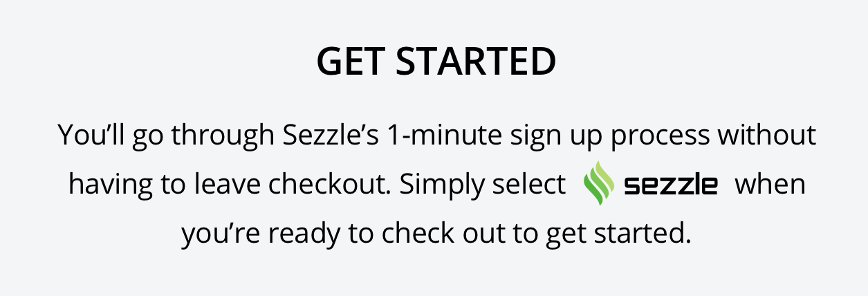The height and width of the screenshot is (296, 868).
Task: Click the word "without" ending line one
Action: tap(766, 135)
